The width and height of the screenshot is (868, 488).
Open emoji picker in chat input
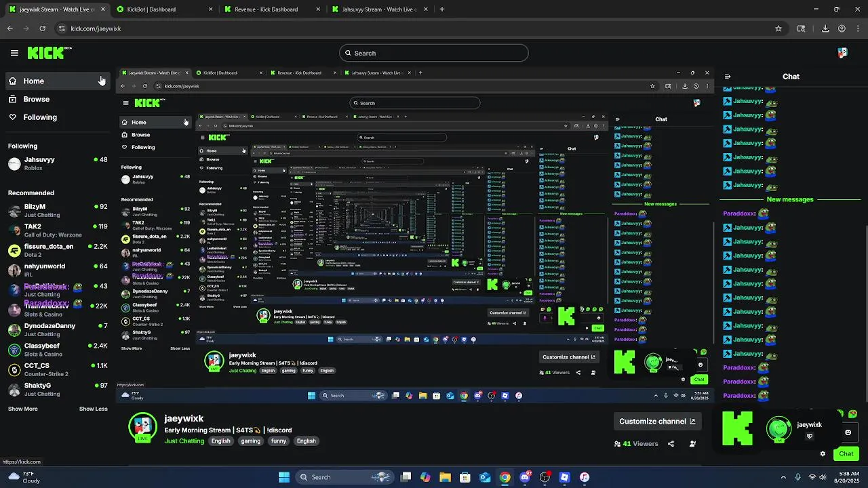[x=848, y=432]
